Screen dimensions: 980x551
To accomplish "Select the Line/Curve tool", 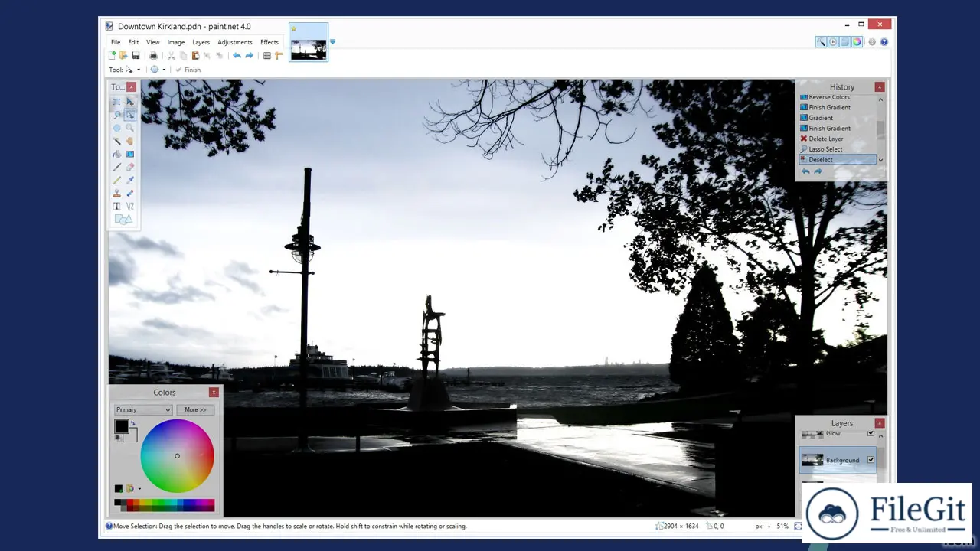I will coord(129,206).
